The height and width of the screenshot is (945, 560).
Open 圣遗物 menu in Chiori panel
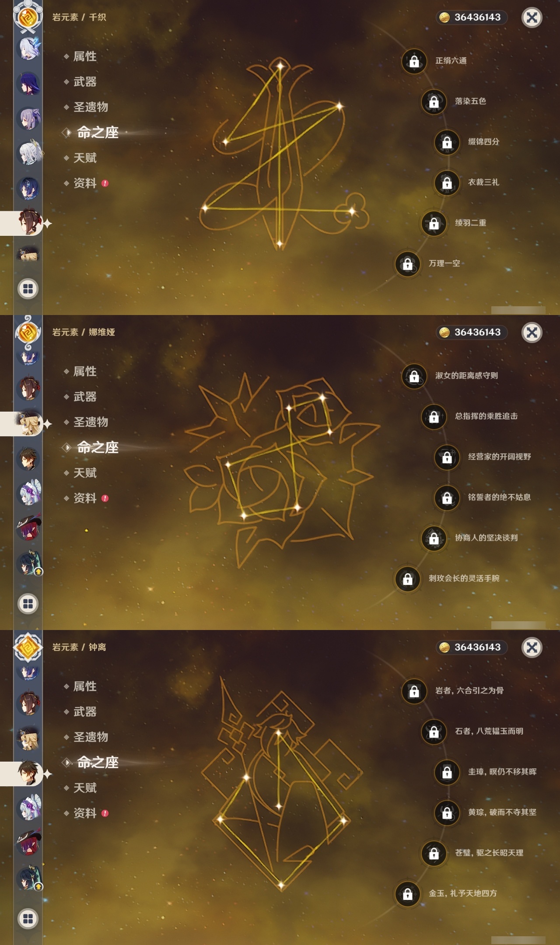(91, 107)
